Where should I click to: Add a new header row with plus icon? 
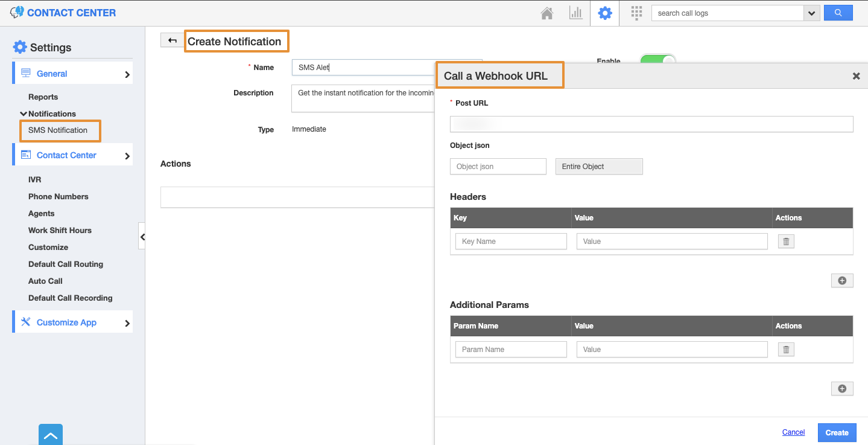[842, 281]
